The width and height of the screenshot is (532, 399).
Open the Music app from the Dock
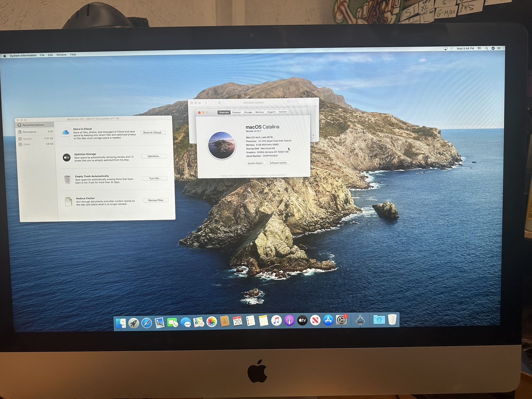pyautogui.click(x=276, y=321)
